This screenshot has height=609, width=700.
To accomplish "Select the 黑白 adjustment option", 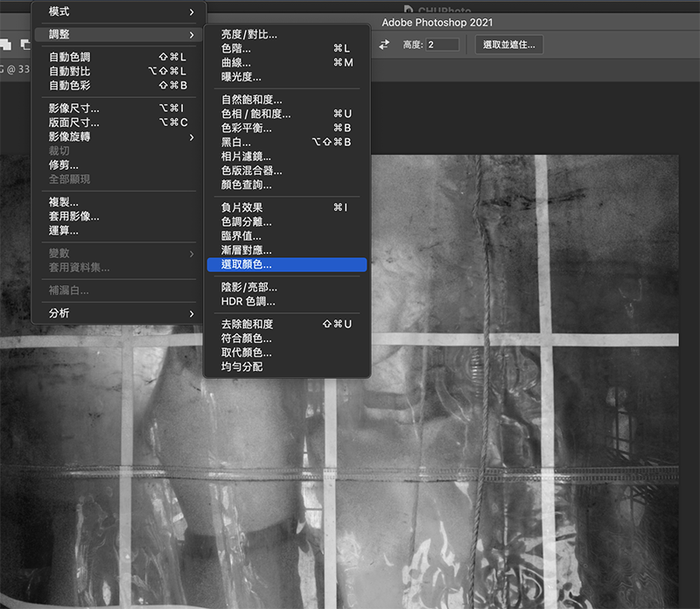I will 236,142.
